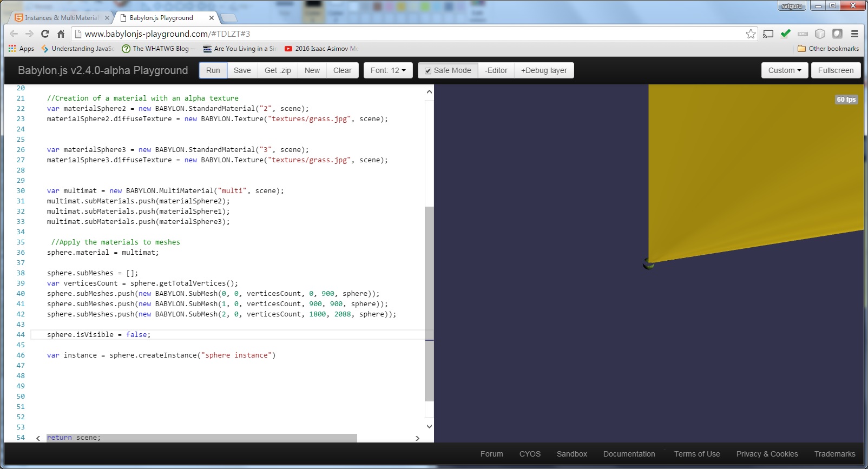Image resolution: width=868 pixels, height=469 pixels.
Task: Open Terms of Use link
Action: (697, 454)
